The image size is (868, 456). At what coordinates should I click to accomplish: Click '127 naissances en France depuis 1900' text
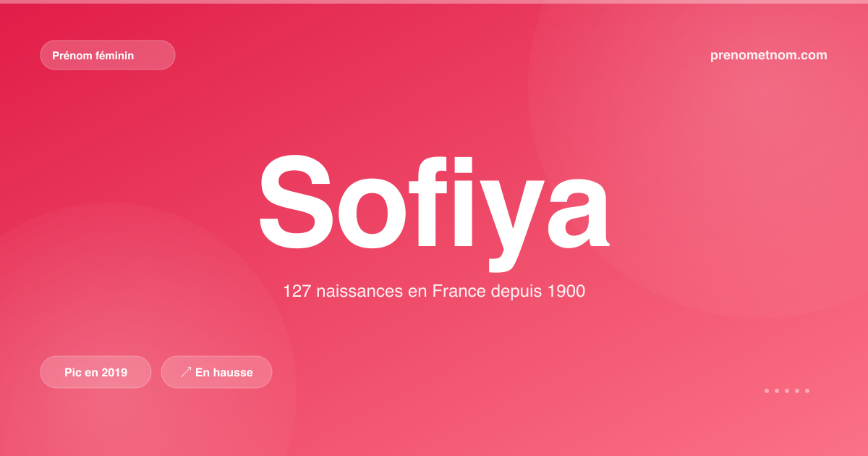(434, 292)
